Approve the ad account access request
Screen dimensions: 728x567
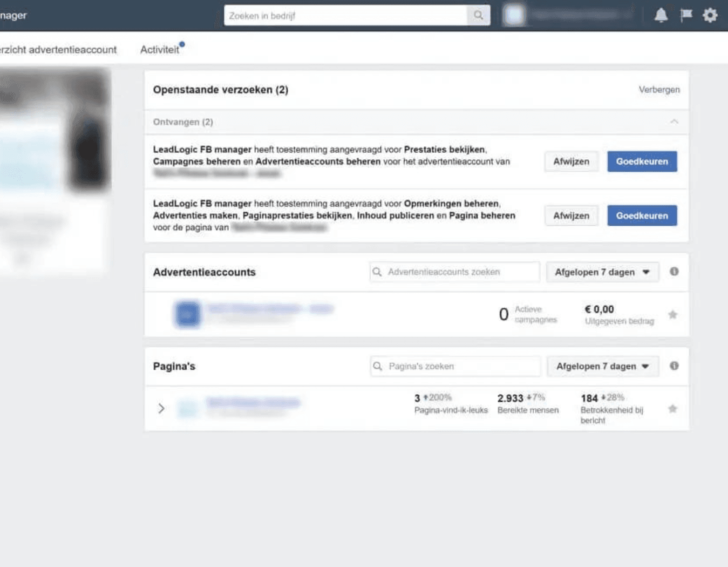(x=642, y=161)
